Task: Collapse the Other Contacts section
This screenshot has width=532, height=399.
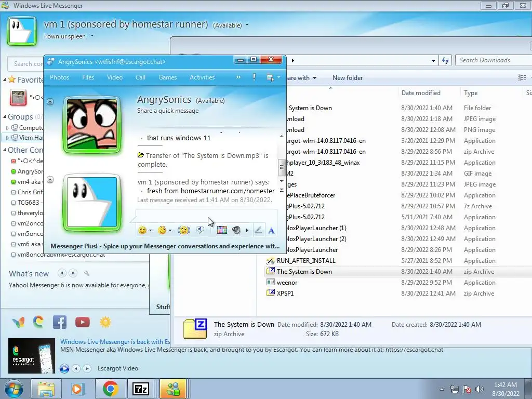Action: point(5,150)
